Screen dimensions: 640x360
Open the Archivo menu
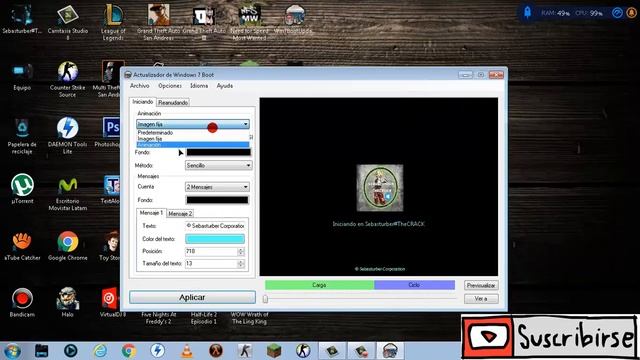(140, 86)
